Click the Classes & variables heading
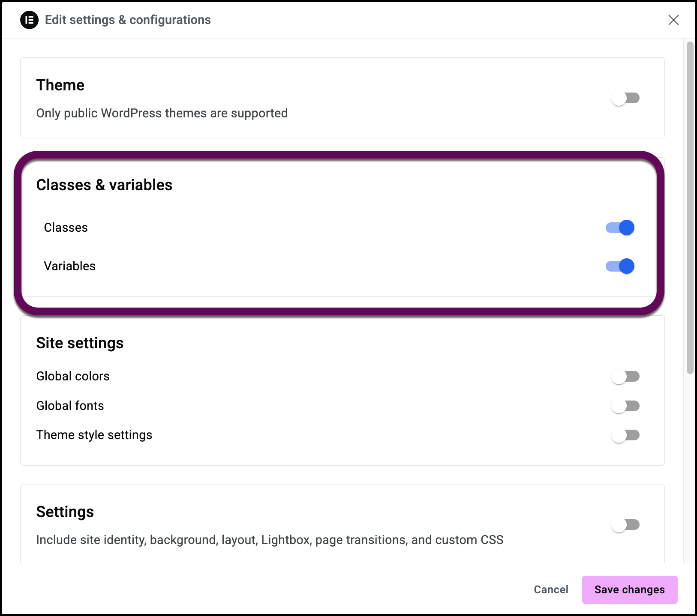Viewport: 697px width, 616px height. pyautogui.click(x=104, y=185)
